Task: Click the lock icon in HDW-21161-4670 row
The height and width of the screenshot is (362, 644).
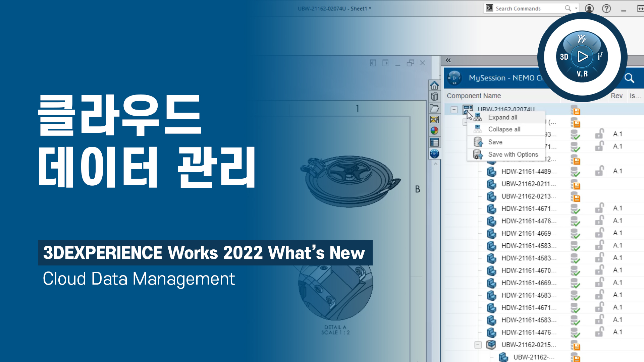Action: pyautogui.click(x=599, y=270)
